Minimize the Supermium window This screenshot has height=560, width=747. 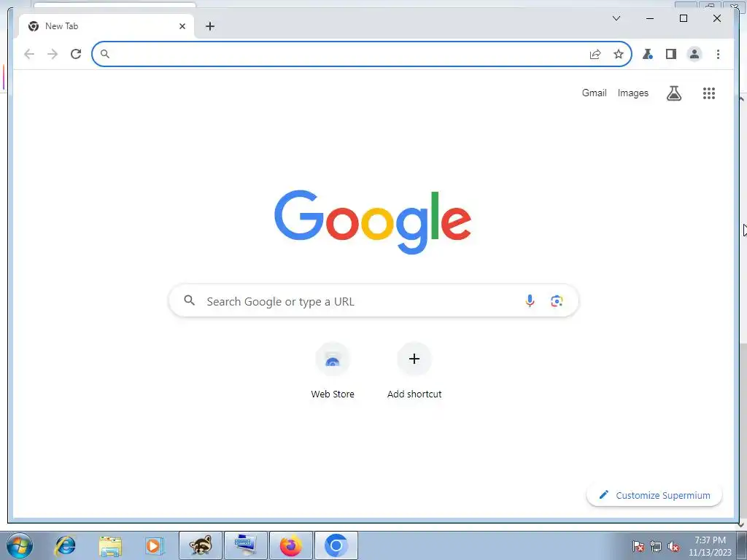(x=650, y=18)
